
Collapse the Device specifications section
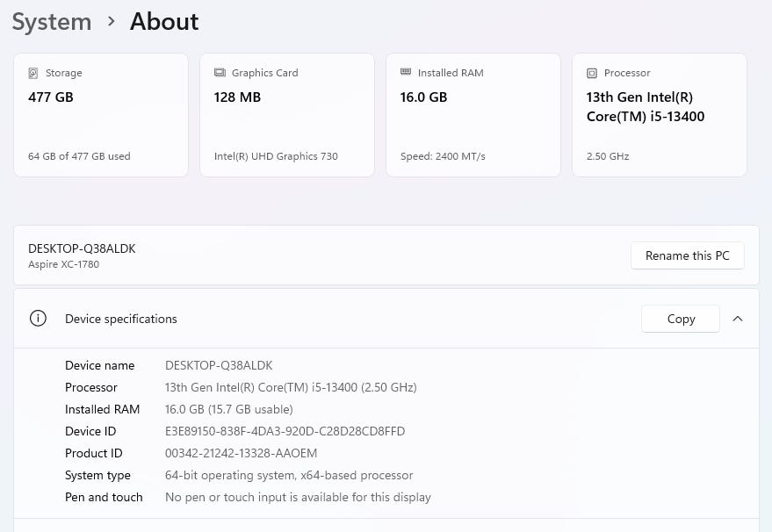tap(738, 319)
